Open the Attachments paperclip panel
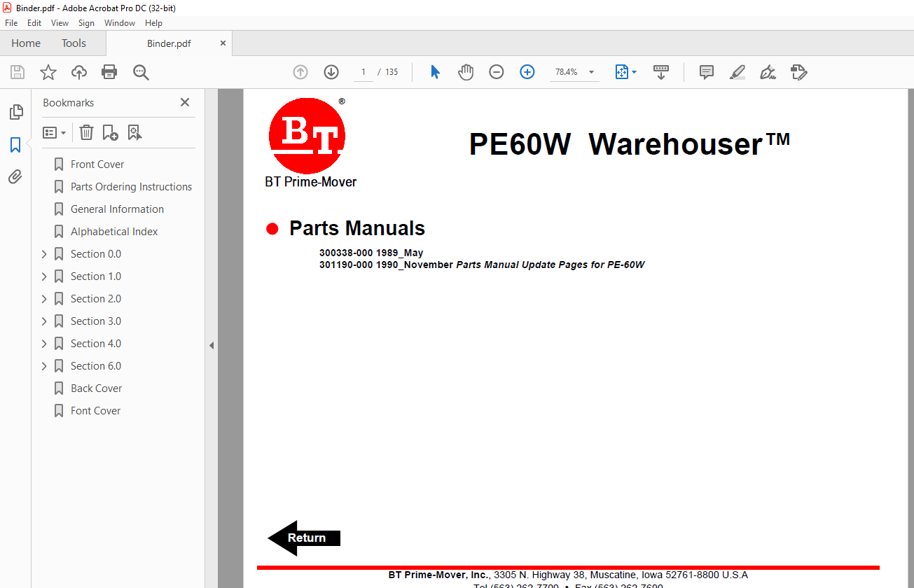The width and height of the screenshot is (914, 588). click(x=15, y=177)
